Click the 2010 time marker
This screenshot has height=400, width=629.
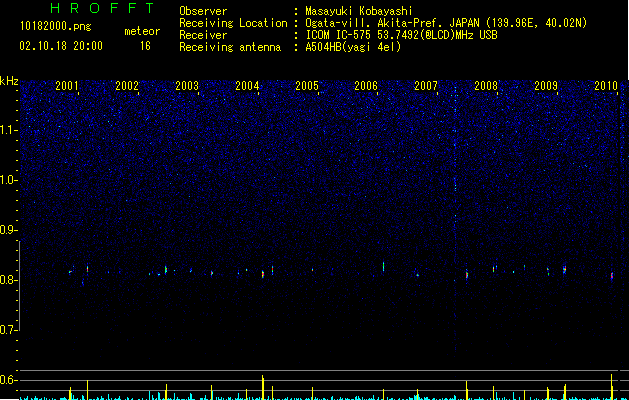tap(606, 85)
